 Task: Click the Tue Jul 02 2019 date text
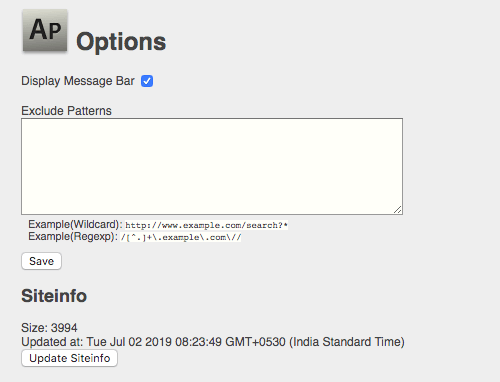click(130, 342)
